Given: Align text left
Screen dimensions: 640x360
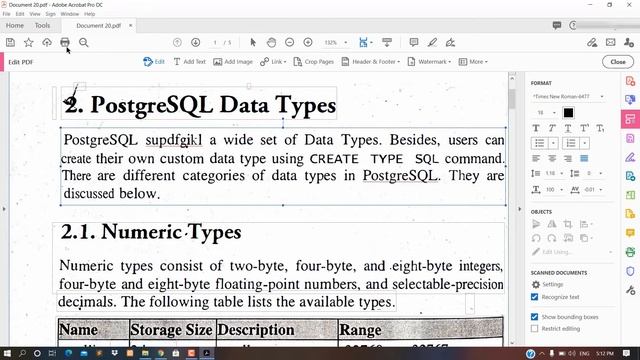Looking at the screenshot, I should click(x=536, y=158).
